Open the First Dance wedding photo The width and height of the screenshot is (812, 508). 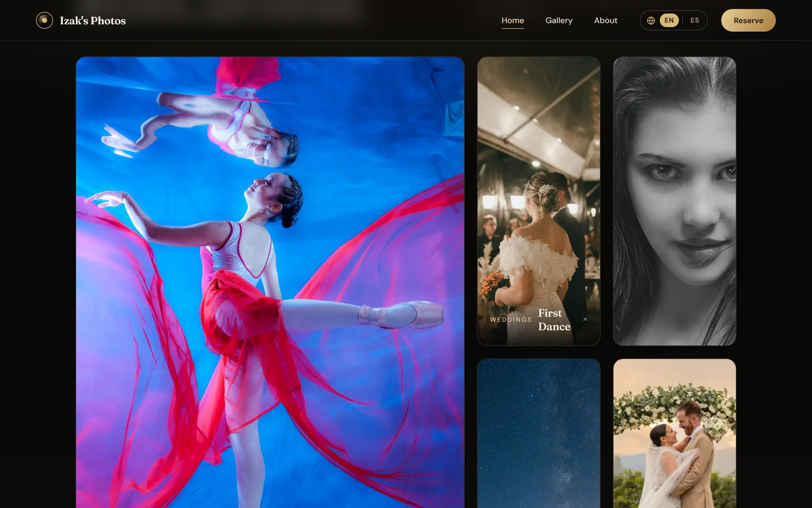(539, 201)
